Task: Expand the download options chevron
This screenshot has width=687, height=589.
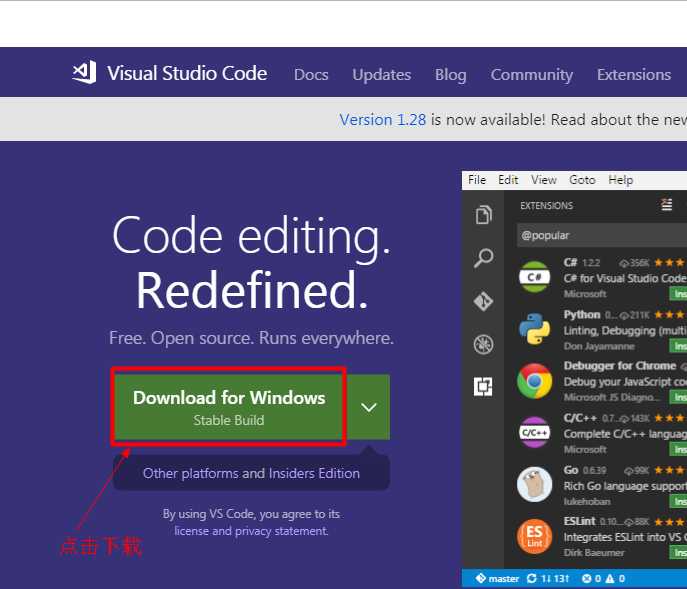Action: click(368, 407)
